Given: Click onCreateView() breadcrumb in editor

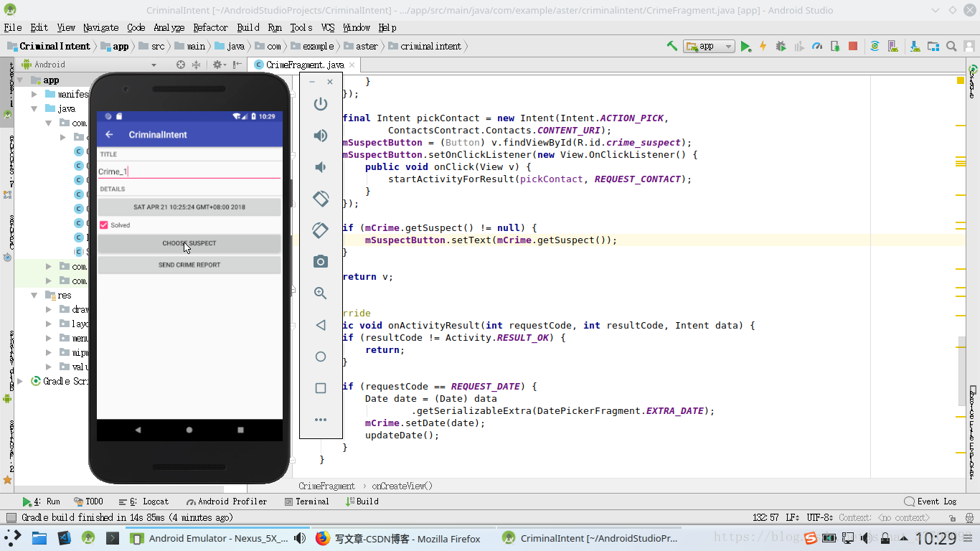Looking at the screenshot, I should (x=402, y=486).
